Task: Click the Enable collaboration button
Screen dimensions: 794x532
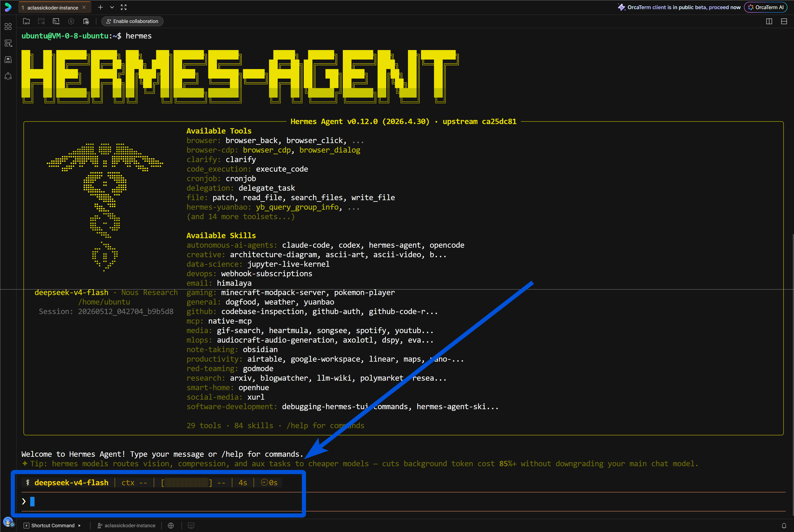Action: click(132, 21)
